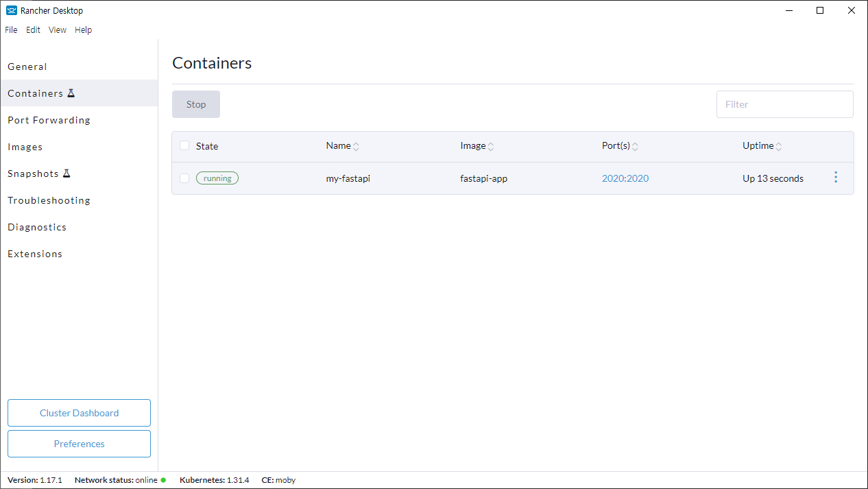
Task: Go to Troubleshooting
Action: (79, 200)
